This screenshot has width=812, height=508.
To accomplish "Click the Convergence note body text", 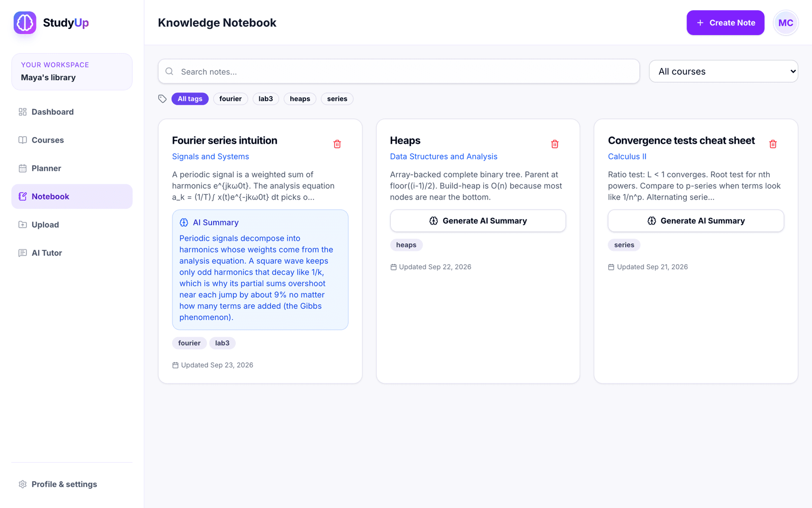I will click(x=694, y=186).
